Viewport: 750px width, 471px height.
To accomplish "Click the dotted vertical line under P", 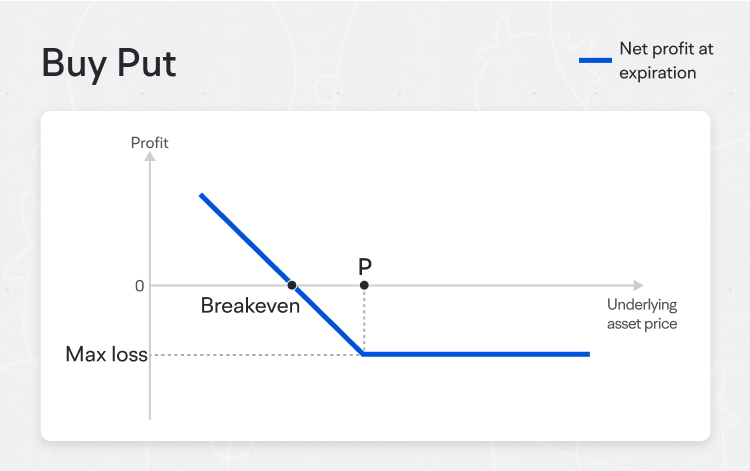I will tap(364, 320).
